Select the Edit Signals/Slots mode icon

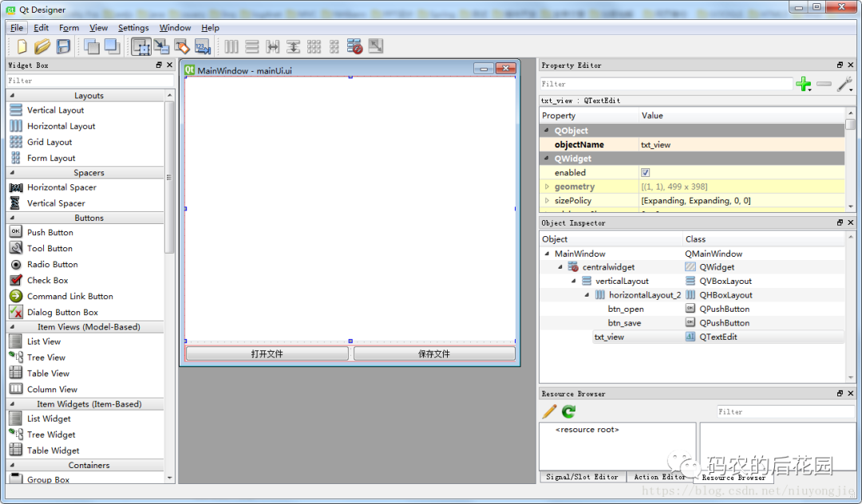[161, 47]
